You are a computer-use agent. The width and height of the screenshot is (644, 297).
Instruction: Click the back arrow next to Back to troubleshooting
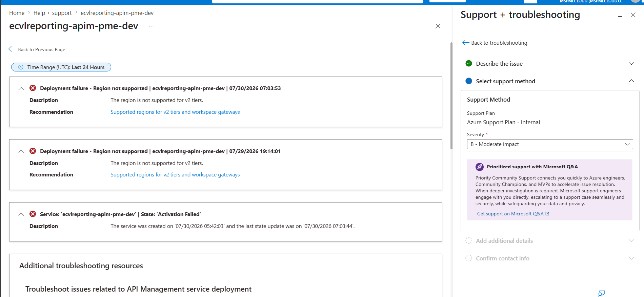coord(466,43)
